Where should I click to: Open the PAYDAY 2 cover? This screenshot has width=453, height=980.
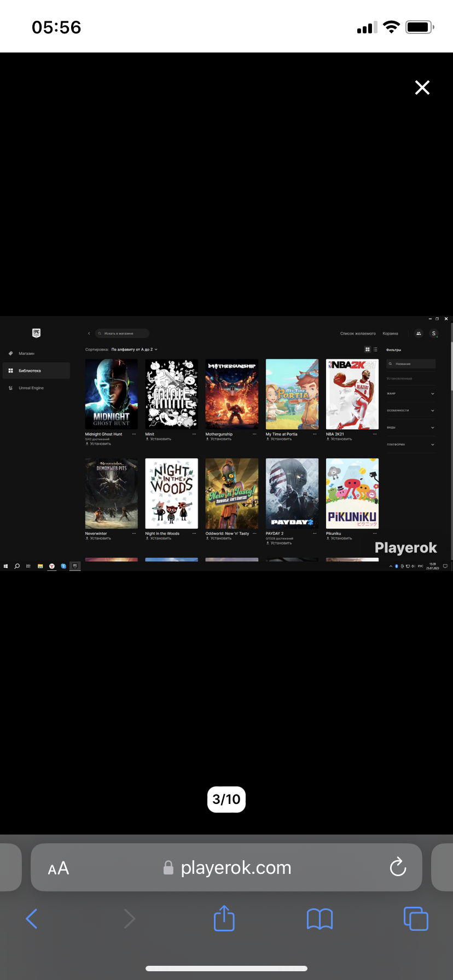pos(292,493)
